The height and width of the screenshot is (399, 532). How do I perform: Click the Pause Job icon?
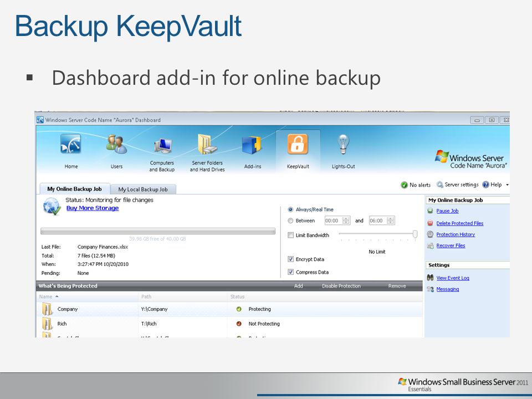click(x=430, y=211)
